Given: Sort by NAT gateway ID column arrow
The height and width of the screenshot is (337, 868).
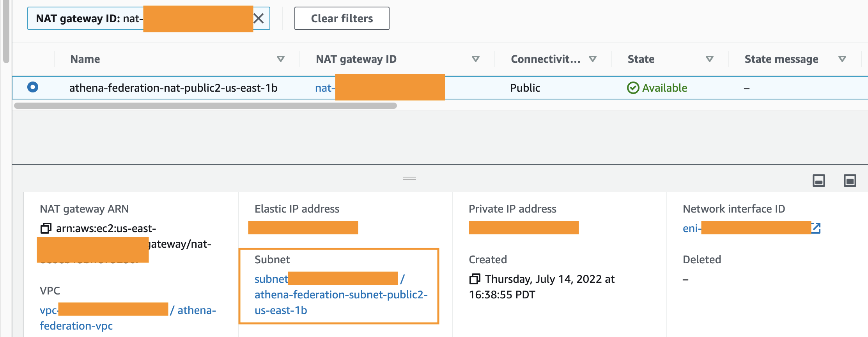Looking at the screenshot, I should 475,59.
